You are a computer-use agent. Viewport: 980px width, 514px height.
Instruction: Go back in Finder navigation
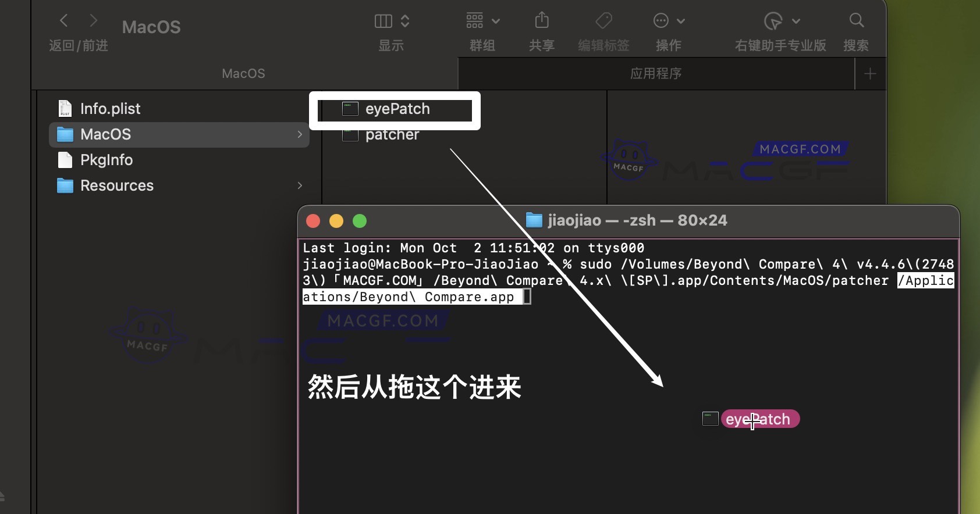tap(64, 22)
